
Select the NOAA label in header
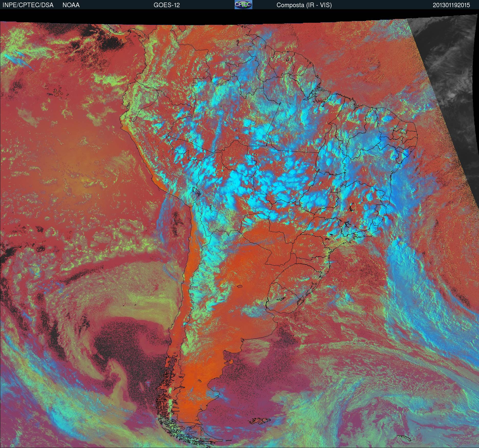click(x=71, y=5)
